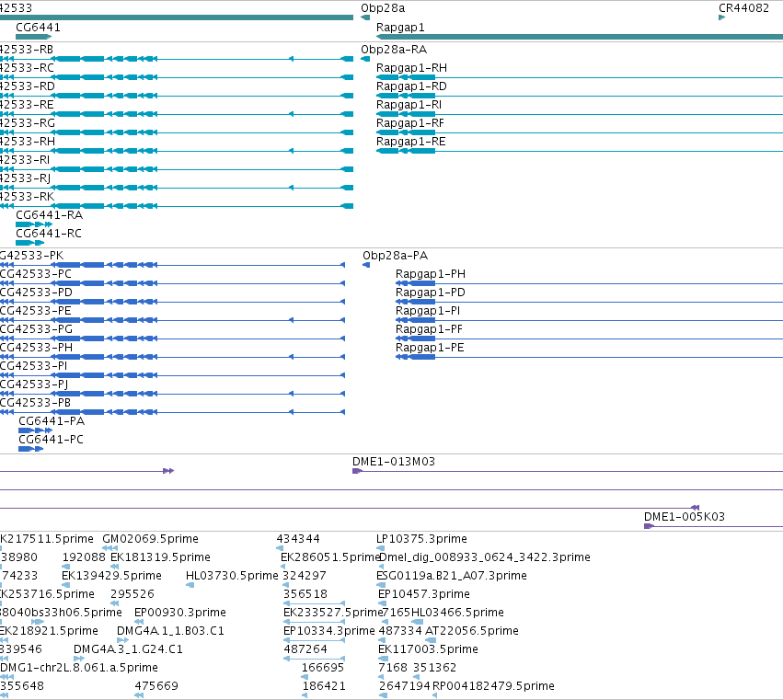Click protein CG42533-PB label
This screenshot has height=700, width=783.
[36, 403]
